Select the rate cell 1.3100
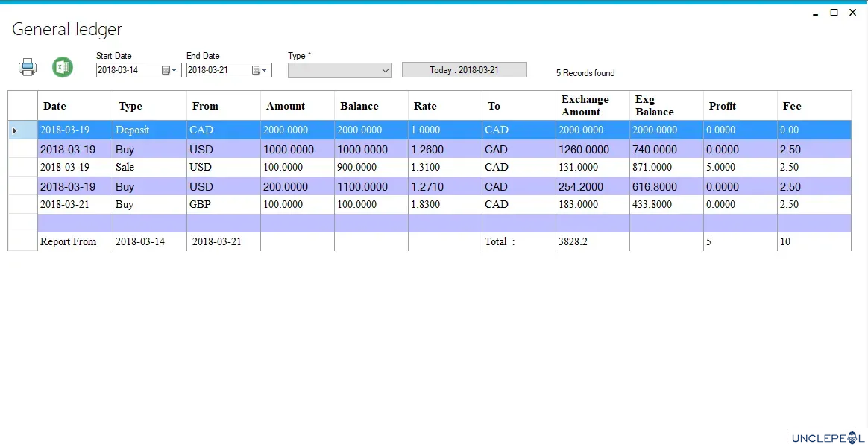868x447 pixels. click(x=445, y=167)
